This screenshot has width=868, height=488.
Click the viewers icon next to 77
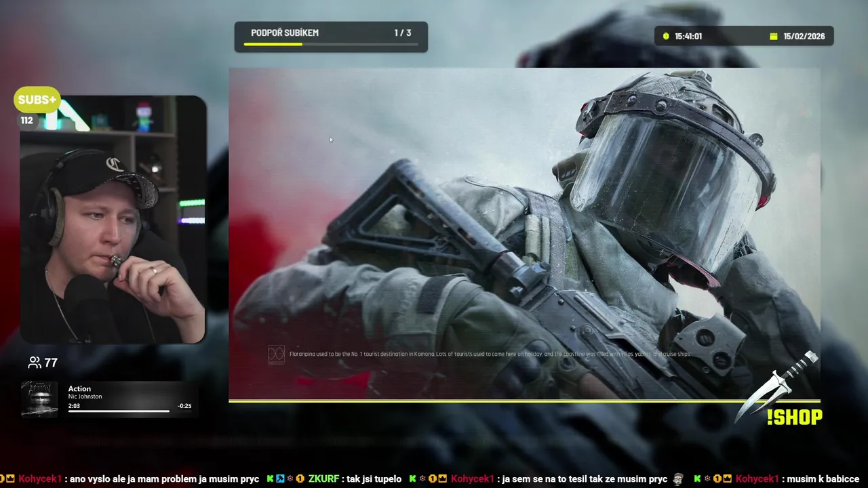coord(34,363)
